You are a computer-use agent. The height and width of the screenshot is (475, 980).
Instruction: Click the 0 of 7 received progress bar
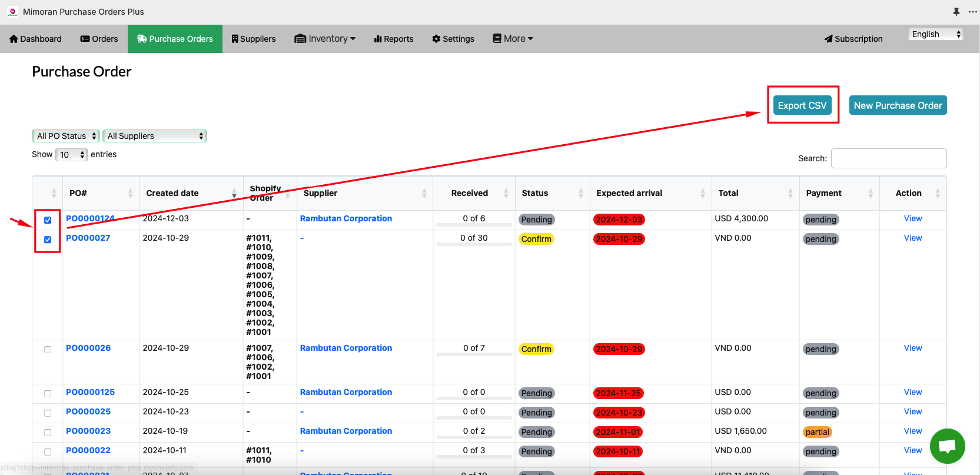point(474,354)
